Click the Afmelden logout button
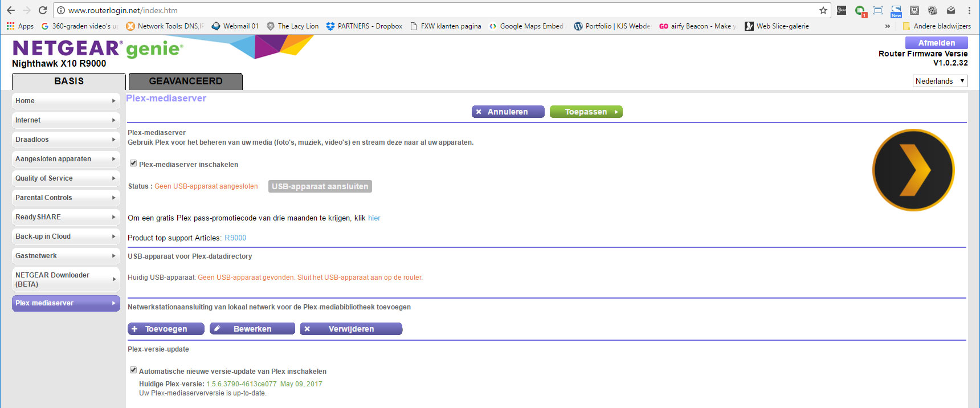The width and height of the screenshot is (980, 408). tap(937, 43)
